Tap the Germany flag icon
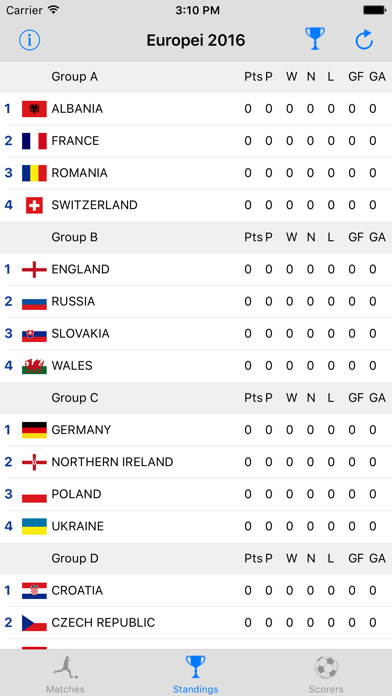The width and height of the screenshot is (392, 696). 34,430
